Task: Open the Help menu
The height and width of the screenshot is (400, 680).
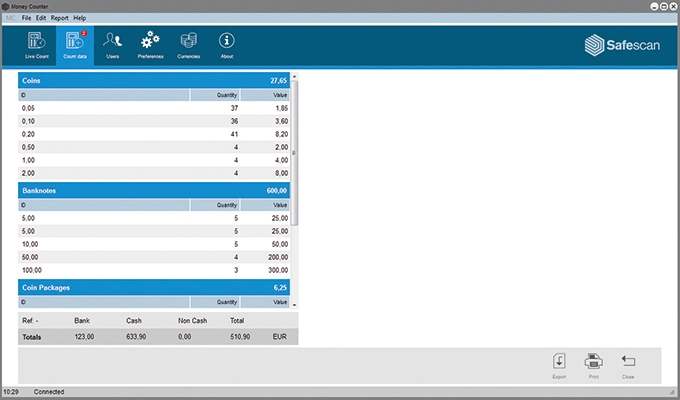Action: 80,18
